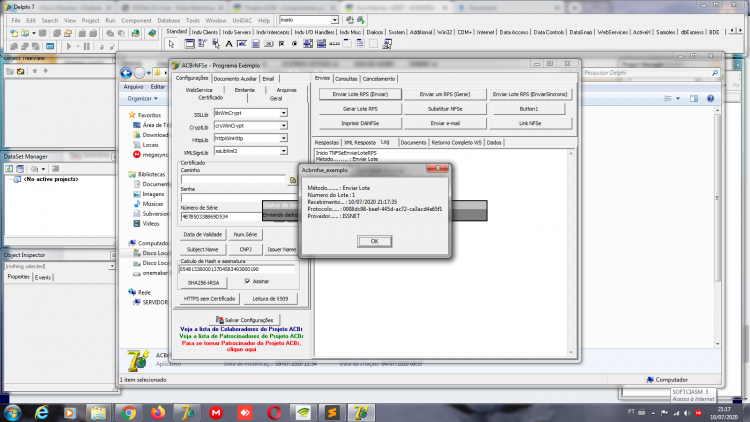Select the Label component (A) in palette
Screen dimensions: 750x422
[229, 44]
